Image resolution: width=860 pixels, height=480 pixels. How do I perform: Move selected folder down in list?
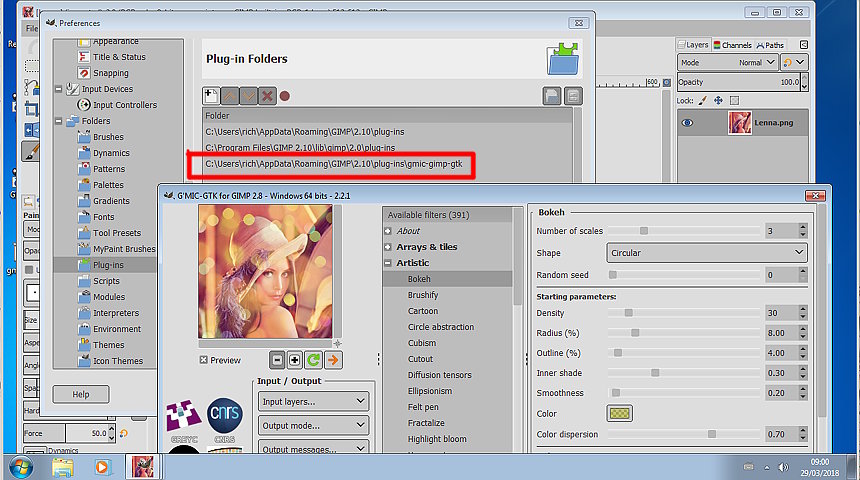248,96
